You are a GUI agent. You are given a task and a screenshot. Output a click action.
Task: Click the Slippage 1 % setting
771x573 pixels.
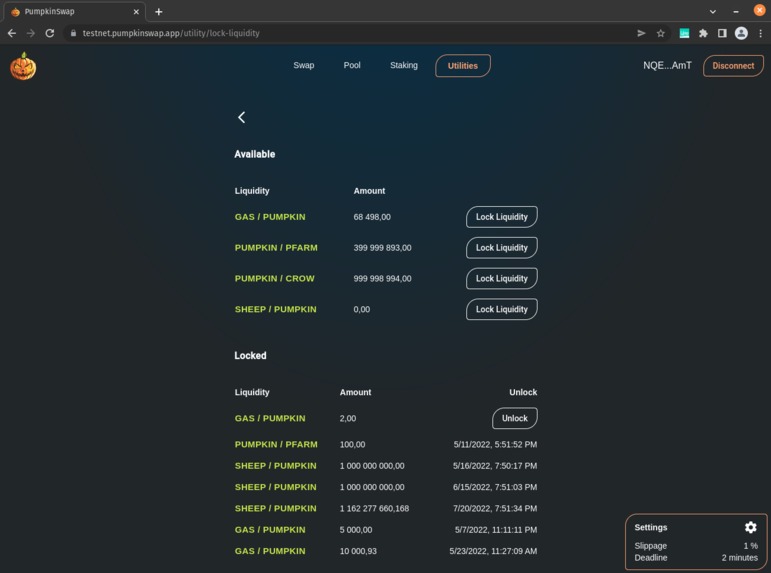pos(695,546)
